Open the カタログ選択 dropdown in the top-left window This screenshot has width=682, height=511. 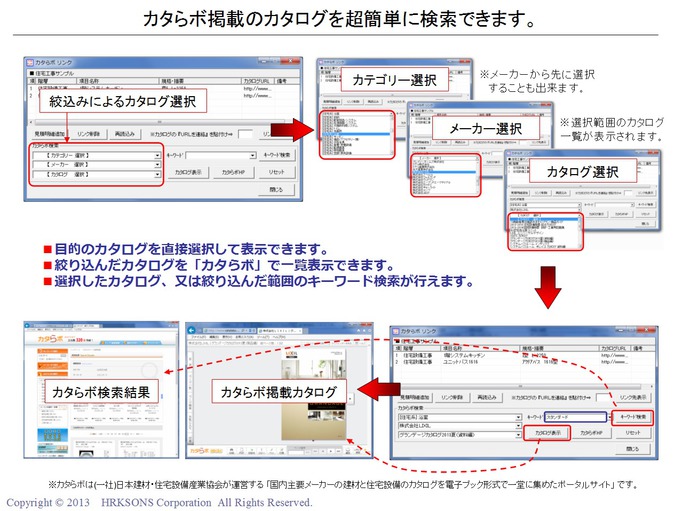pos(97,174)
